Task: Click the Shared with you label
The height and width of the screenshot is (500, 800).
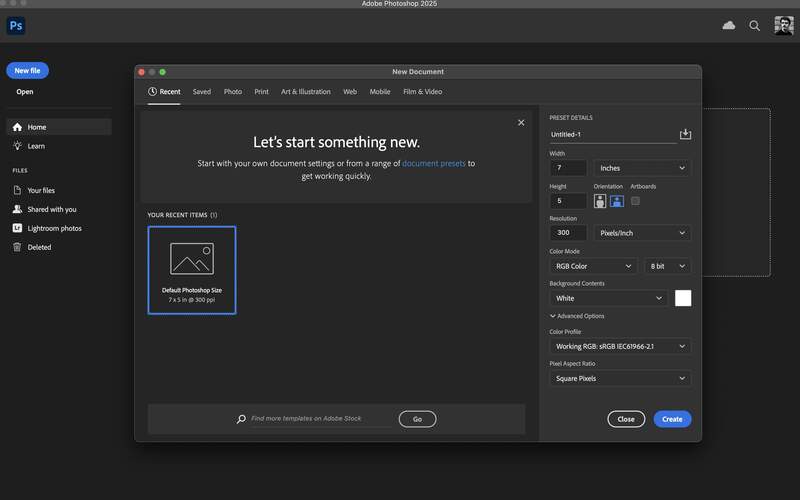Action: click(x=52, y=210)
